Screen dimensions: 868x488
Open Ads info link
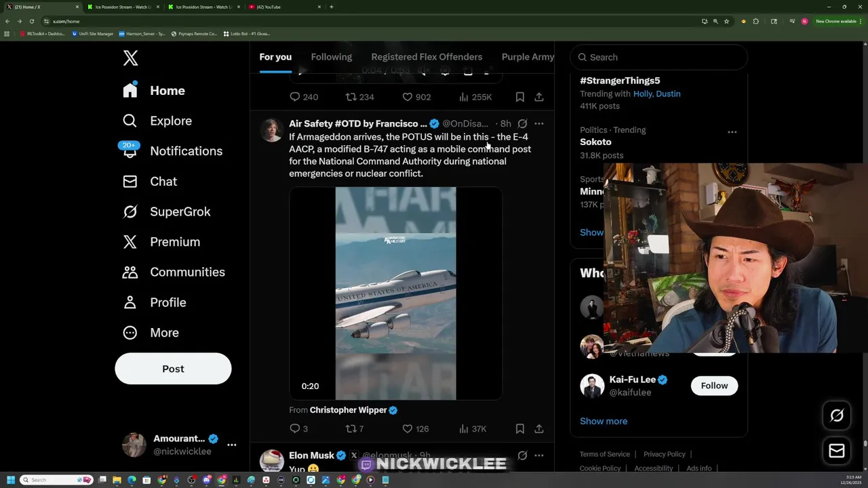(x=699, y=468)
